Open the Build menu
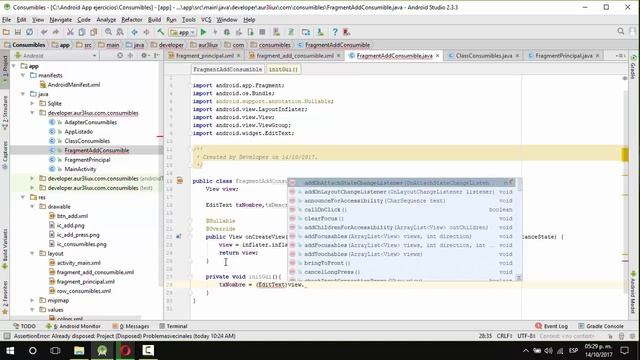Screen dimensions: 640x360 coord(154,20)
